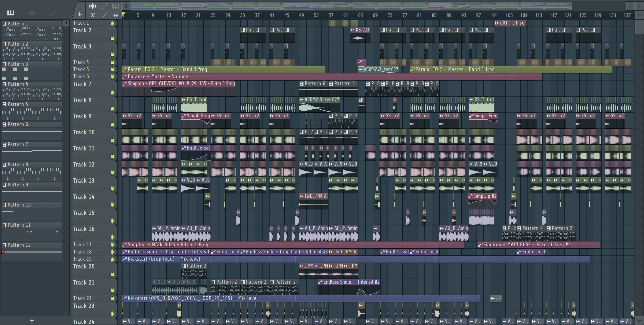The height and width of the screenshot is (325, 644).
Task: Toggle Track 5 mute LED
Action: coord(112,70)
